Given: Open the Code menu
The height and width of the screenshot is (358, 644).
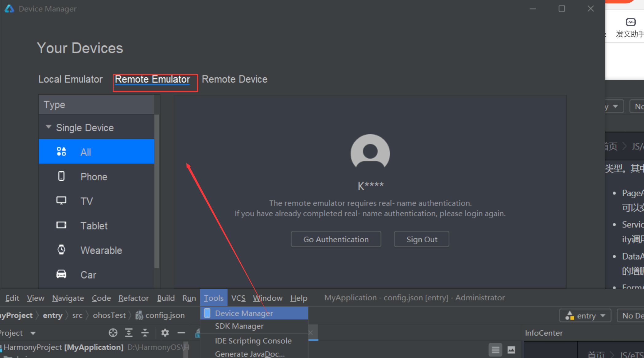Looking at the screenshot, I should click(101, 298).
